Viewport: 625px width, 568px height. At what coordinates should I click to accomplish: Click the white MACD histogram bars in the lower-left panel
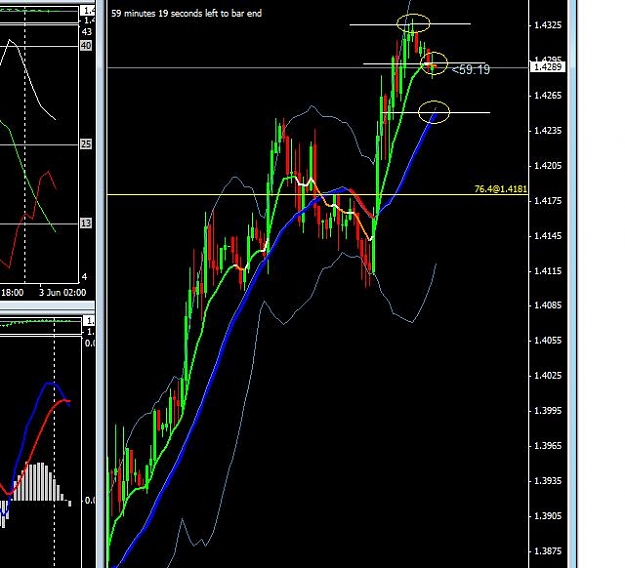(39, 482)
